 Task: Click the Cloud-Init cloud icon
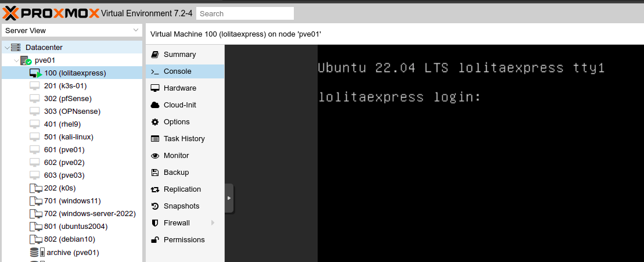pos(155,105)
